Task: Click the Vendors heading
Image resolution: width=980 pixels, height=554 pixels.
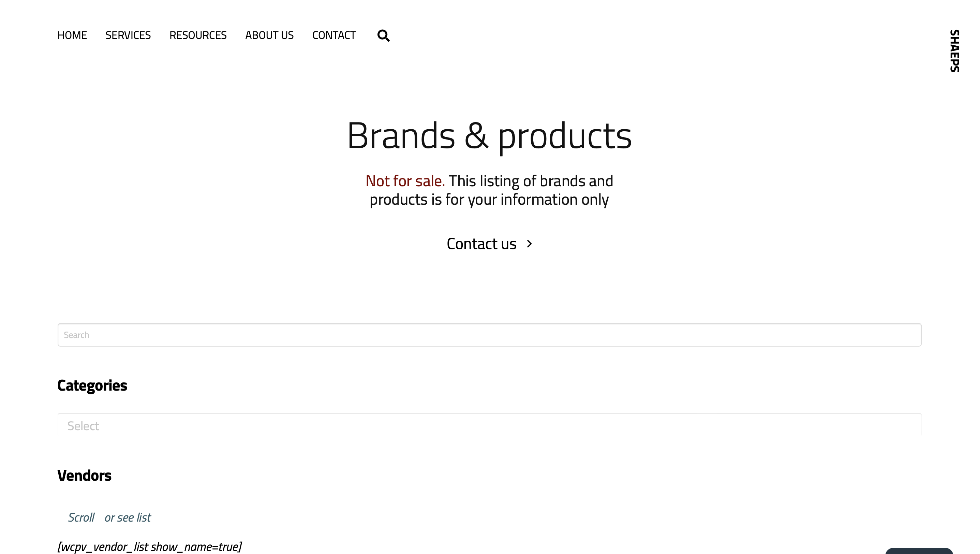Action: pyautogui.click(x=84, y=476)
